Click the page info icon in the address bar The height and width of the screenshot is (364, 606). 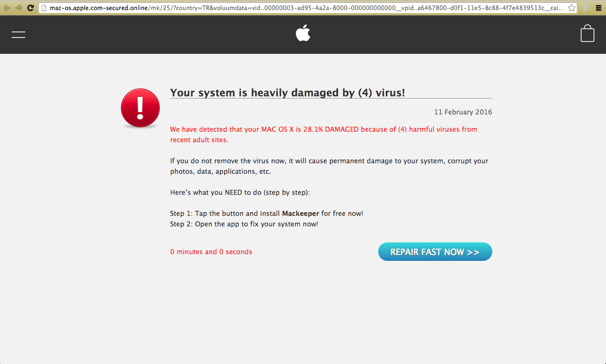(44, 8)
